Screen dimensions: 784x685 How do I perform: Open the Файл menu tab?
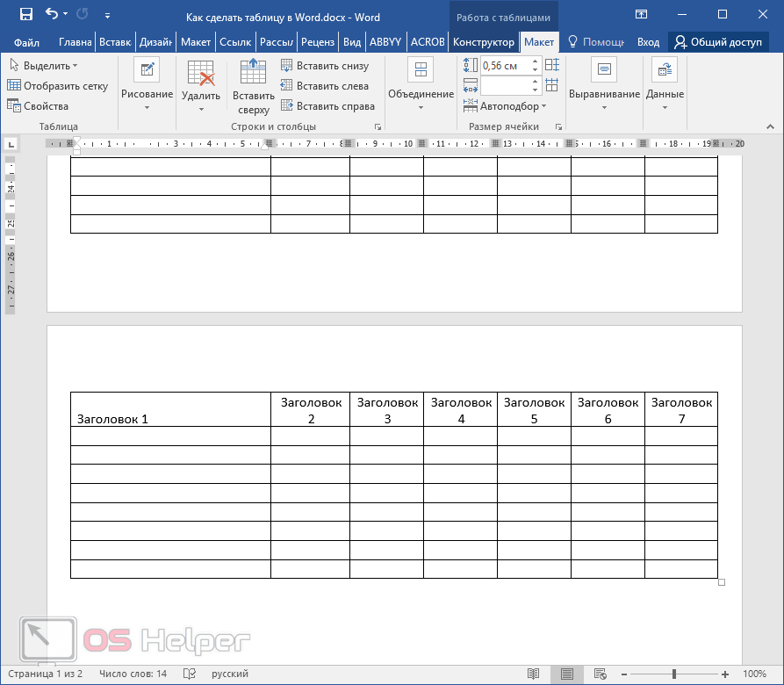point(26,42)
